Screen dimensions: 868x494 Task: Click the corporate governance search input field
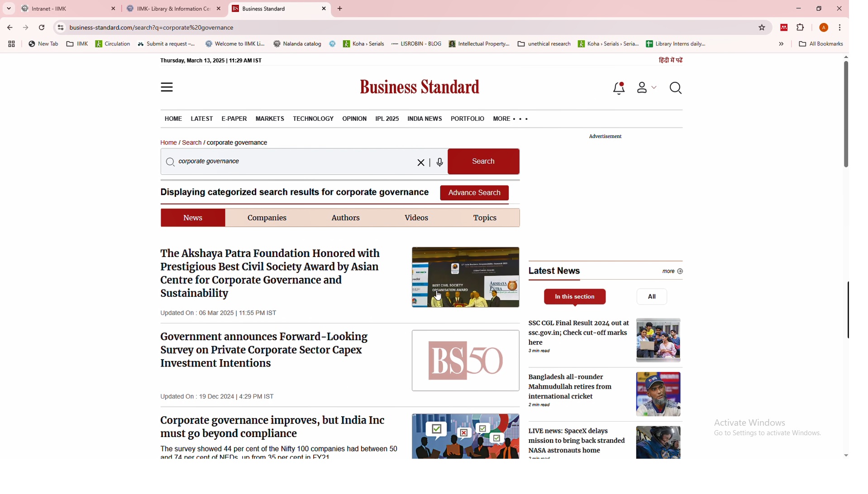290,162
